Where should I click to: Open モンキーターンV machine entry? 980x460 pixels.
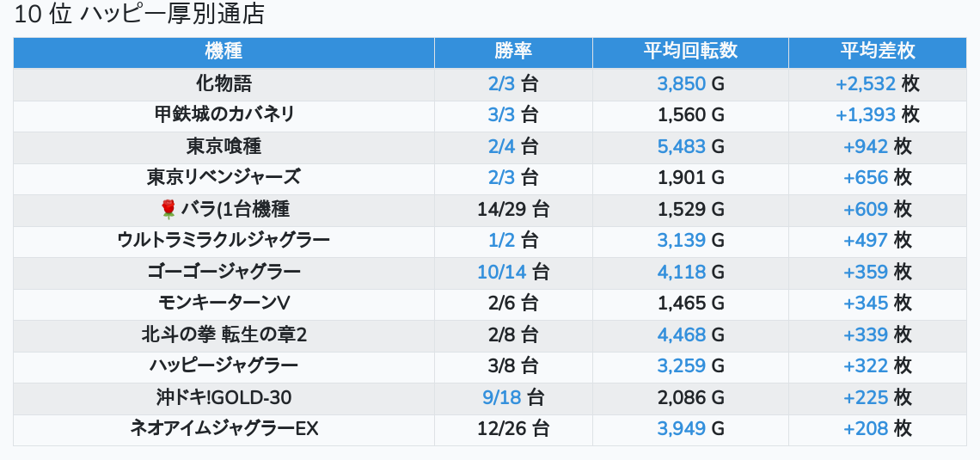click(x=224, y=303)
